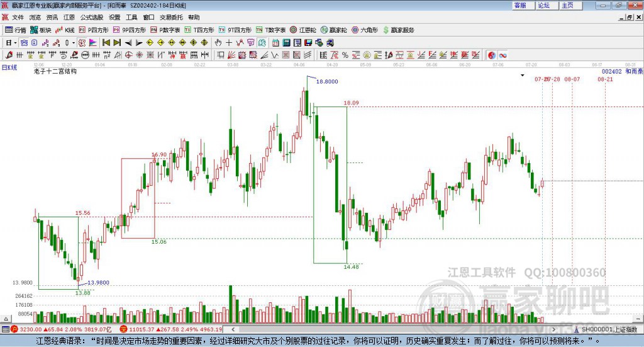Select the hand pan tool
This screenshot has height=347, width=644.
[x=218, y=42]
